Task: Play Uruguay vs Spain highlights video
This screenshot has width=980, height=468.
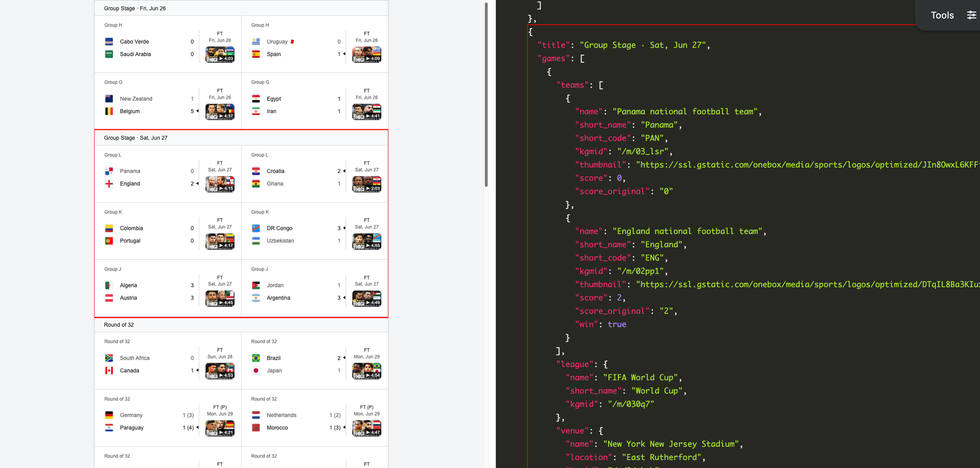Action: click(367, 54)
